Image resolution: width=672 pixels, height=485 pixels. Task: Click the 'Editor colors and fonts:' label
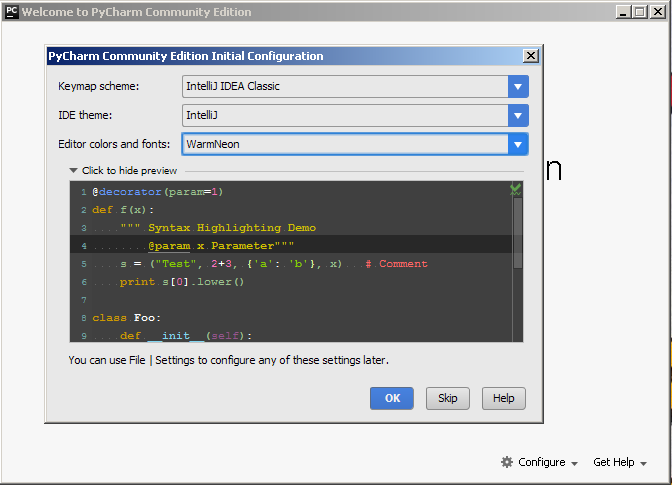click(114, 144)
